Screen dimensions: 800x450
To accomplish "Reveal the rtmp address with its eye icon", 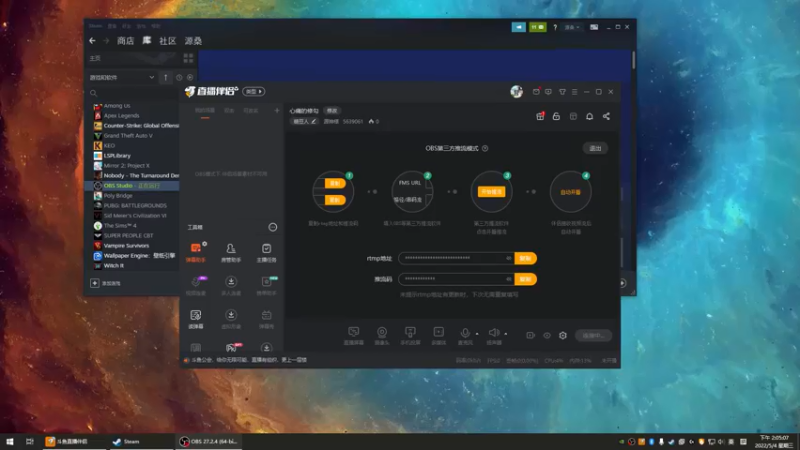I will 509,258.
